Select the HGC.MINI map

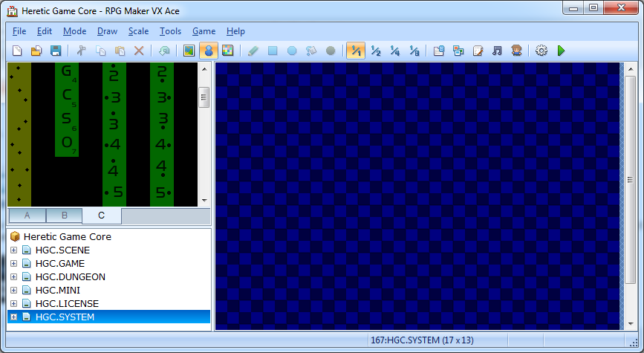(x=57, y=291)
